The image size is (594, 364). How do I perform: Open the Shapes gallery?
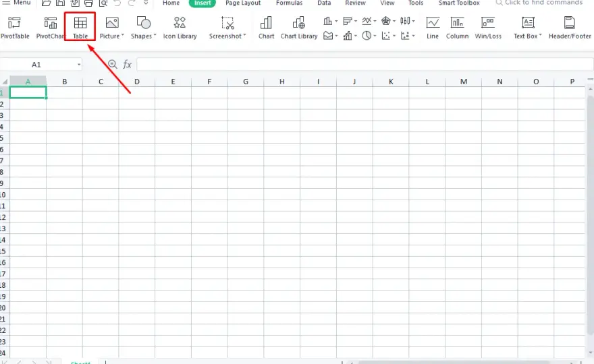coord(144,28)
